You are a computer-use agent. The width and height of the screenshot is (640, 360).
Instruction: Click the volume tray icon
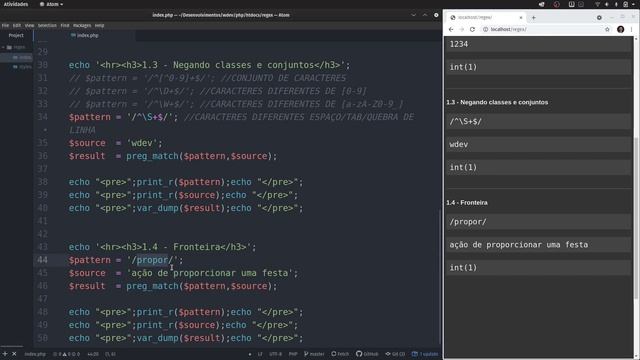tap(607, 4)
